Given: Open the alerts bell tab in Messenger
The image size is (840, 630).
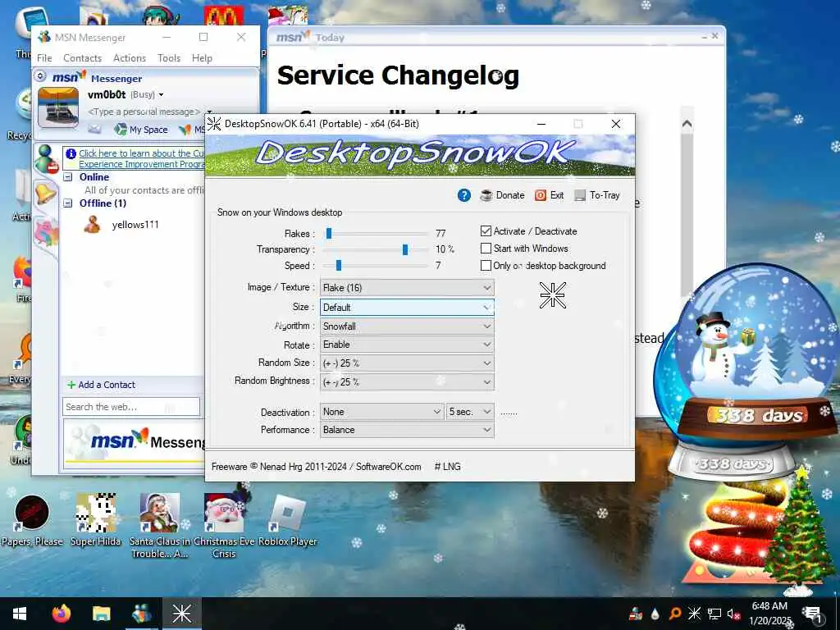Looking at the screenshot, I should point(46,193).
